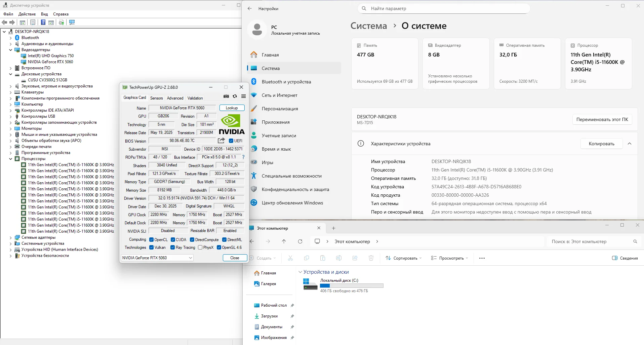644x345 pixels.
Task: Click the Copy icon in File Explorer toolbar
Action: point(307,258)
